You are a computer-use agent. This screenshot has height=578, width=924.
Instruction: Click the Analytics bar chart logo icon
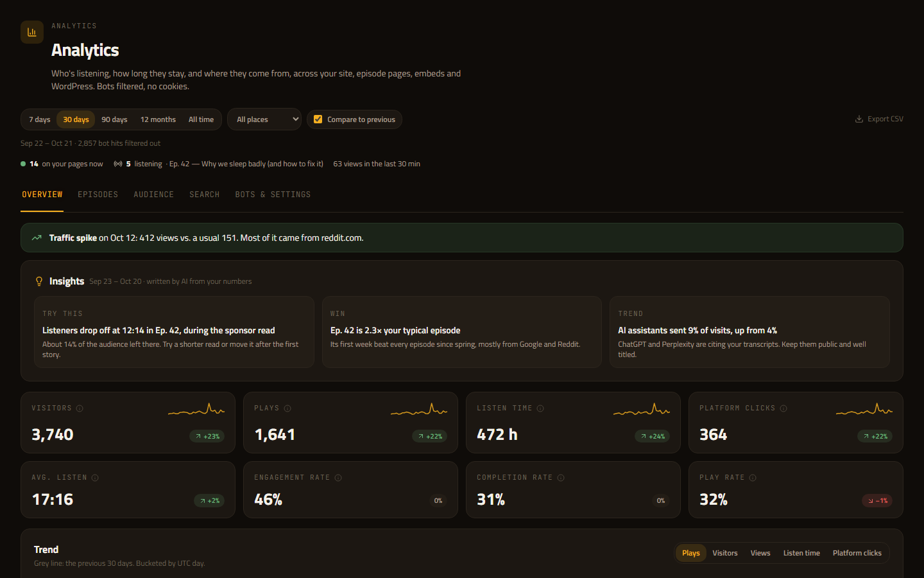(32, 32)
